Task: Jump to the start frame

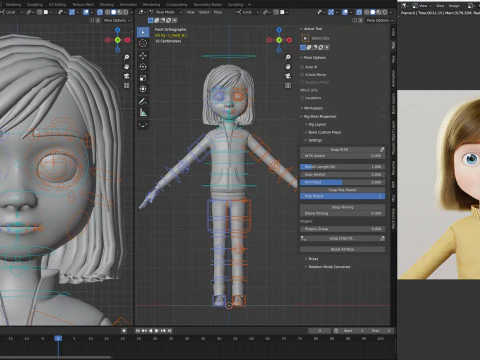Action: [137, 330]
